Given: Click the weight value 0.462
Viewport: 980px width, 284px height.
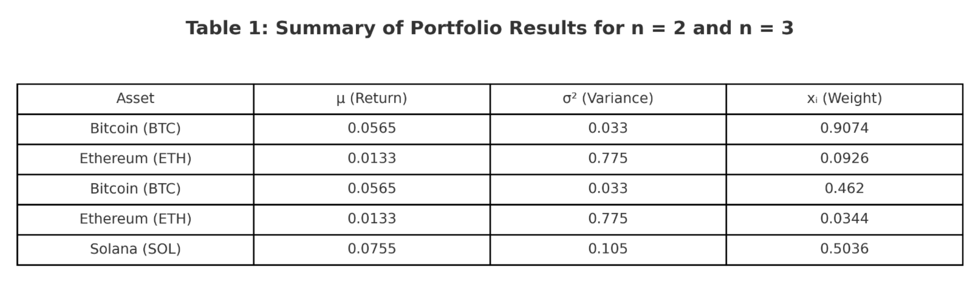Looking at the screenshot, I should (844, 189).
